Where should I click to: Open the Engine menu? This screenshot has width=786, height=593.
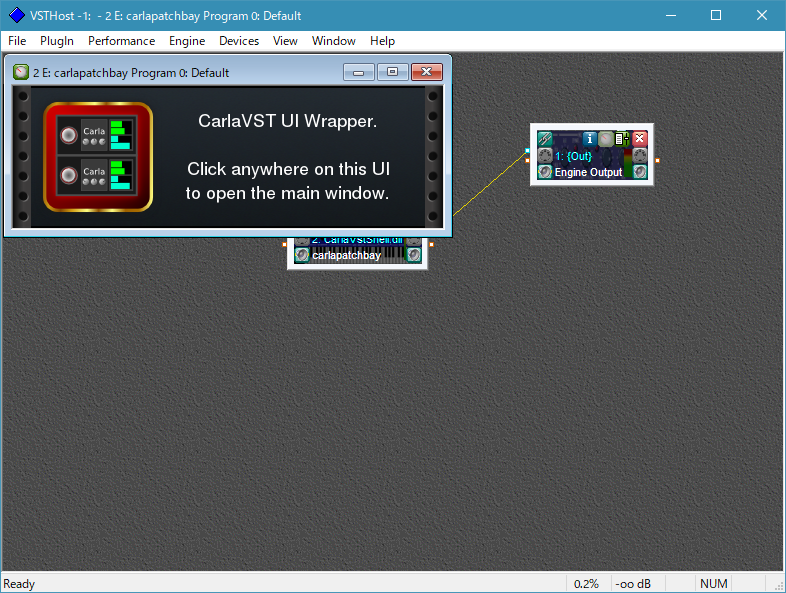[x=187, y=41]
